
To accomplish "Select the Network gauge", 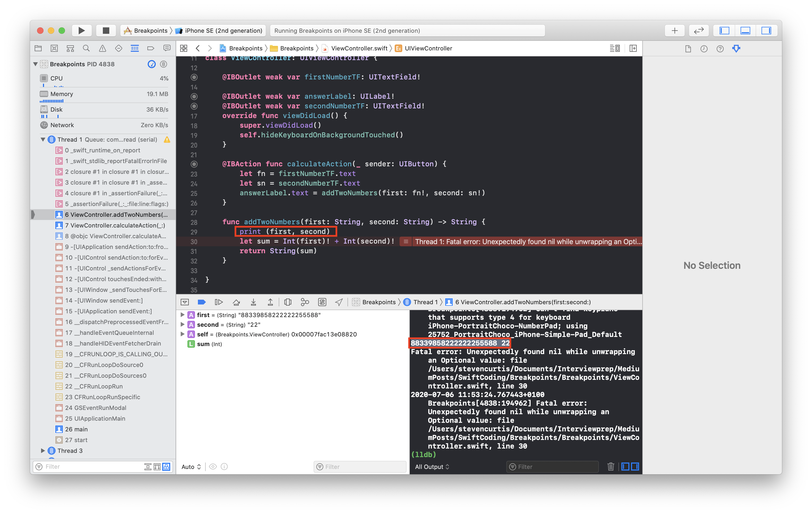I will 104,125.
